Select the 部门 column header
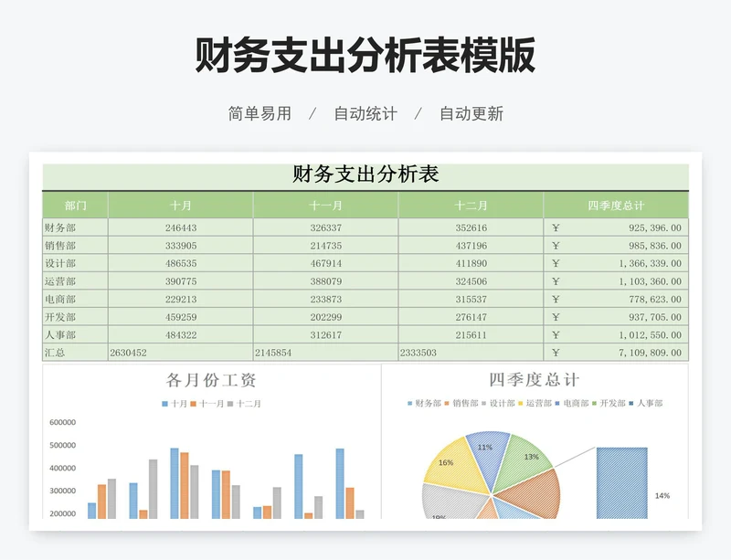The image size is (731, 560). (x=75, y=206)
